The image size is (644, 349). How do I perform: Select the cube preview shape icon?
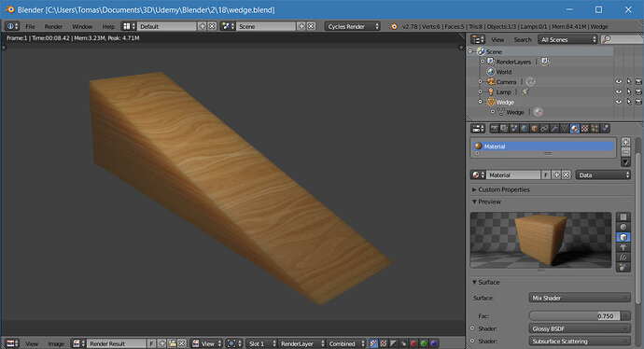pos(623,237)
